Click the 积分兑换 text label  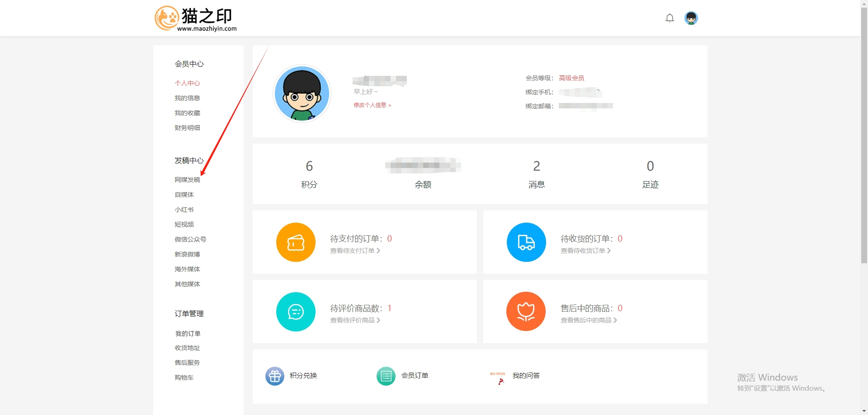(303, 376)
